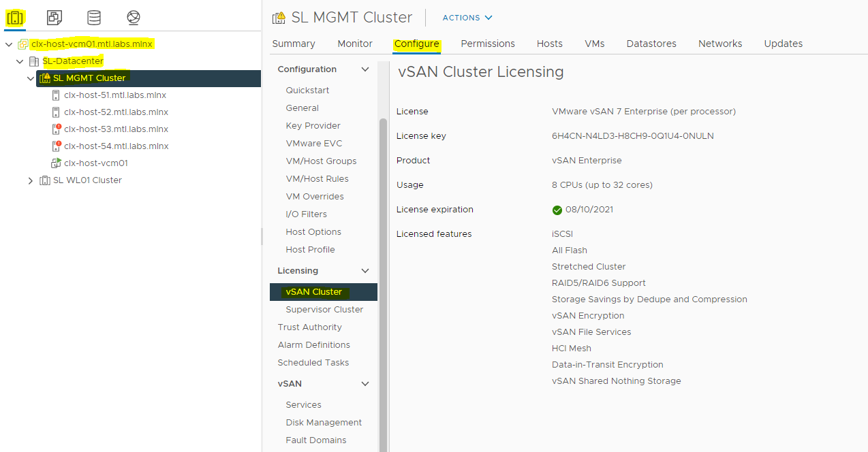Viewport: 868px width, 452px height.
Task: Open the Updates tab
Action: click(x=784, y=44)
